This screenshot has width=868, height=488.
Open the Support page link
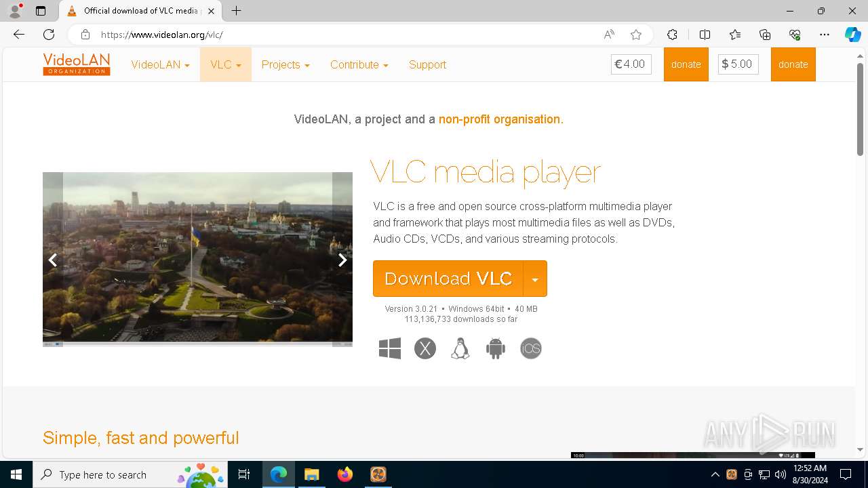click(427, 64)
